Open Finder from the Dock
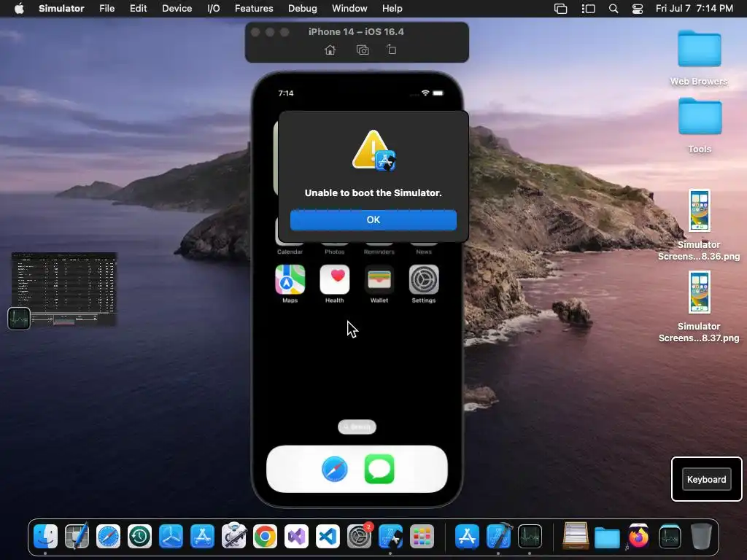This screenshot has width=747, height=560. (46, 537)
